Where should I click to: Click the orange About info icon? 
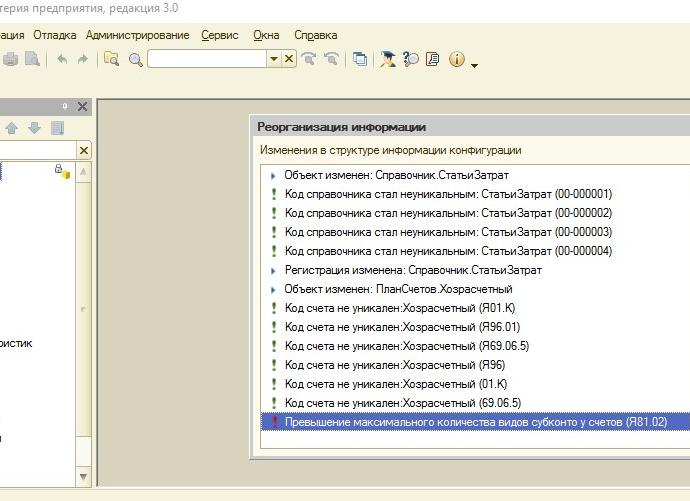pyautogui.click(x=457, y=59)
